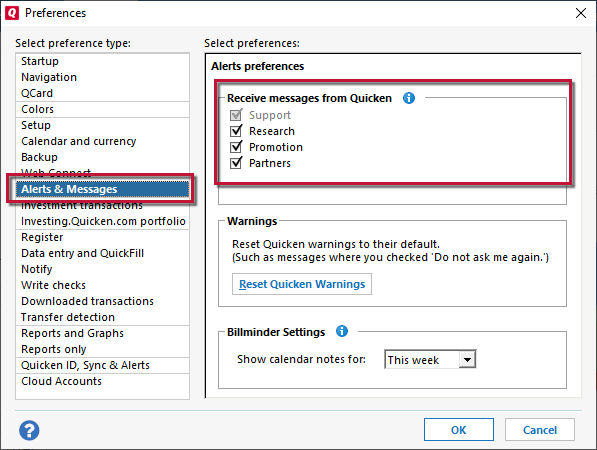
Task: Click the Alerts preferences heading
Action: point(258,66)
